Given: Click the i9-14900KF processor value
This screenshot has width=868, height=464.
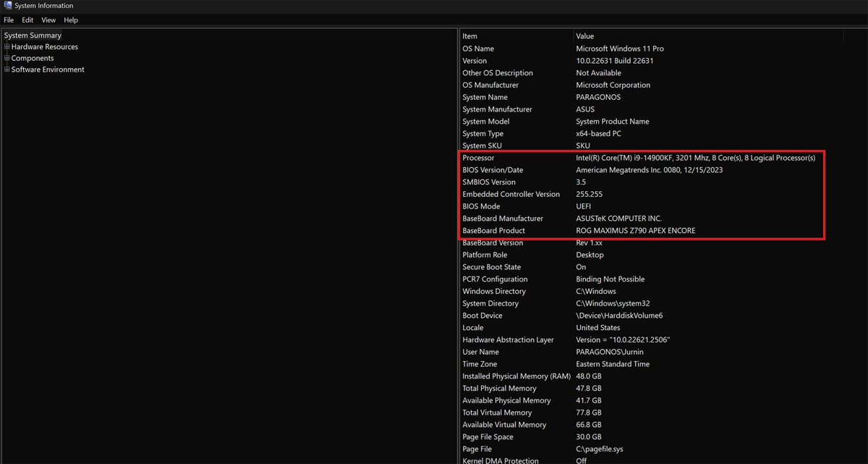Looking at the screenshot, I should click(695, 158).
